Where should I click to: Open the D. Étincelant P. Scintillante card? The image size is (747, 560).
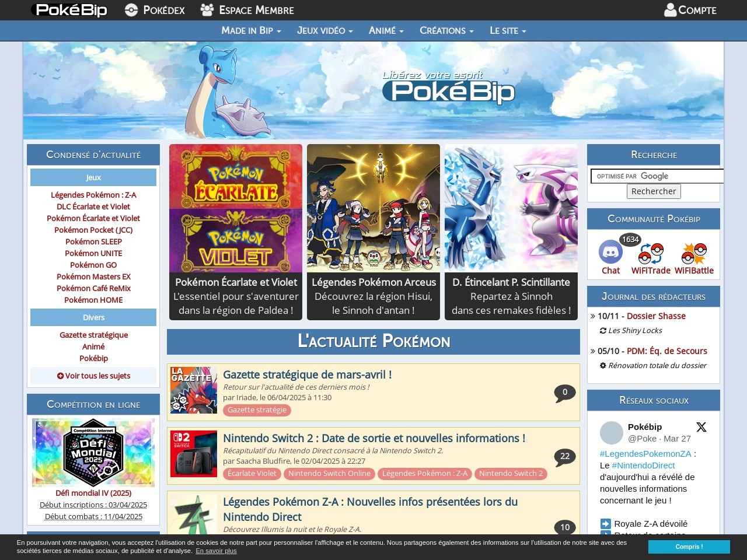[511, 232]
